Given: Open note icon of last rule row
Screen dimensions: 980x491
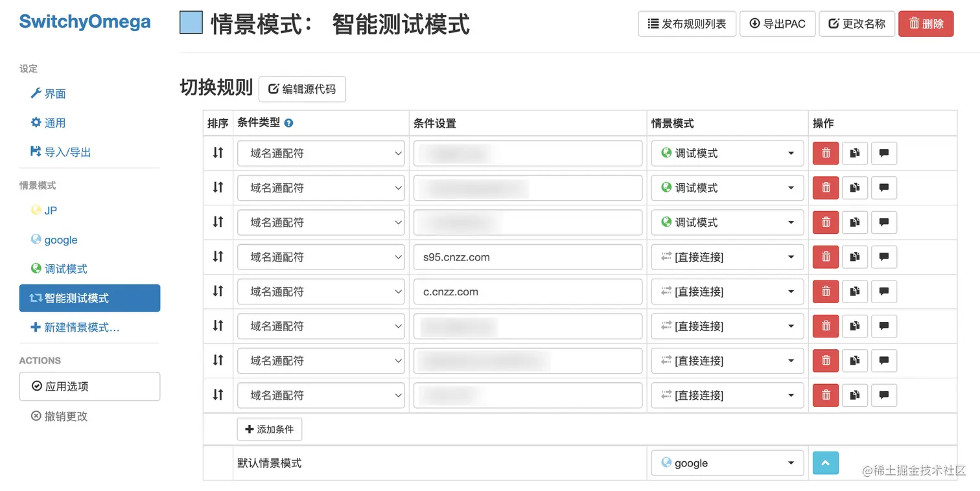Looking at the screenshot, I should [884, 395].
